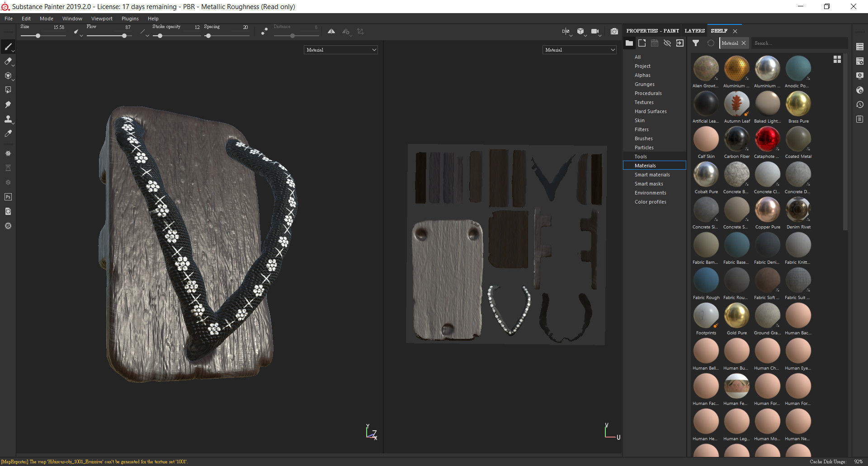Open the Log clipboard icon on right dock
868x466 pixels.
point(860,119)
